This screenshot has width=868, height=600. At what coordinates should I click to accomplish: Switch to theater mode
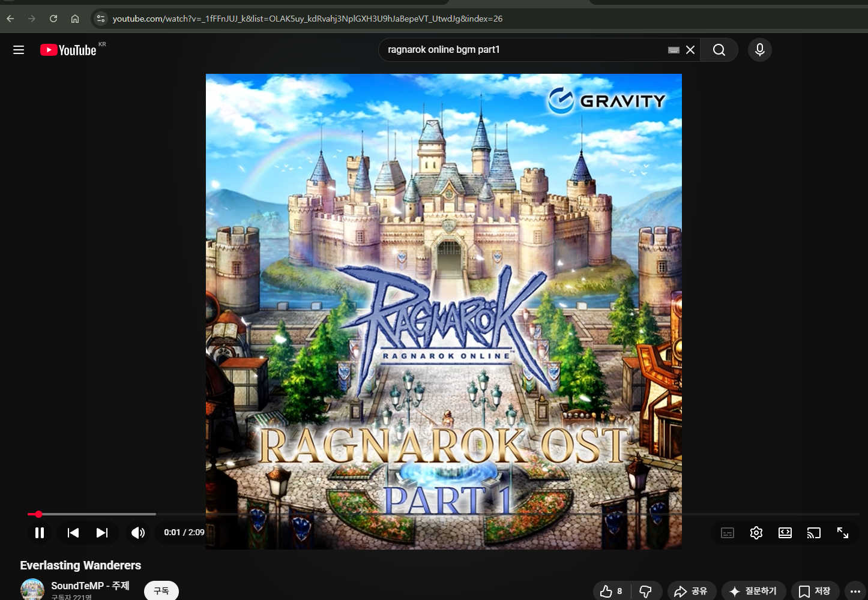(785, 533)
